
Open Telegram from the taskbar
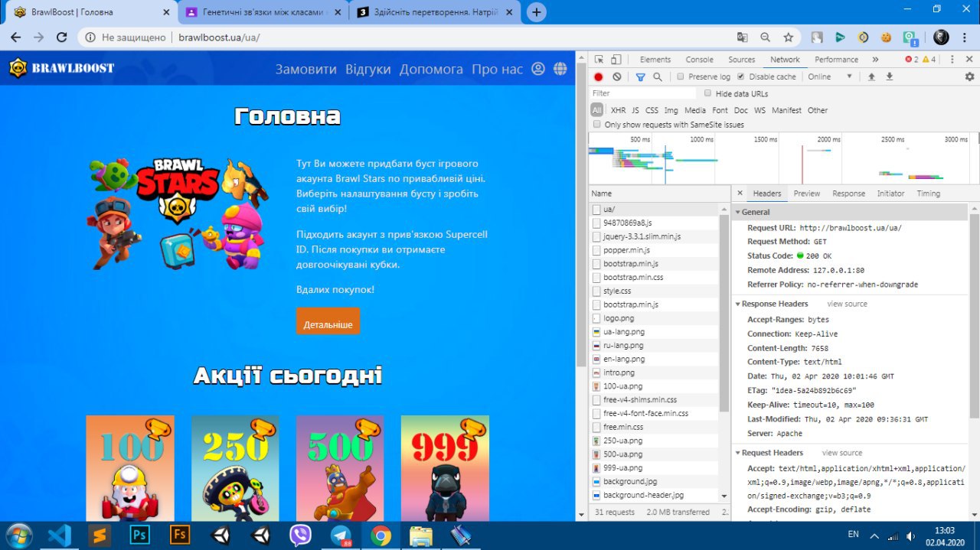coord(341,535)
